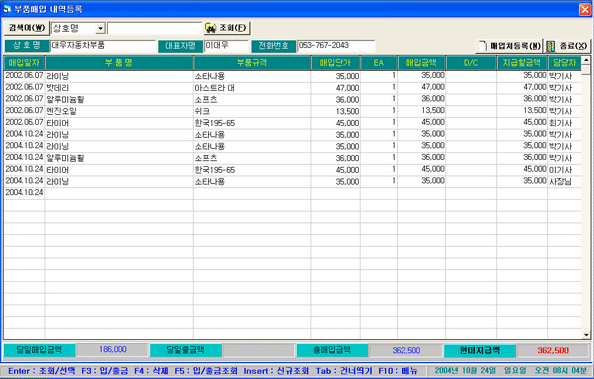This screenshot has width=594, height=379.
Task: Click the 매입일자 column header
Action: (24, 63)
